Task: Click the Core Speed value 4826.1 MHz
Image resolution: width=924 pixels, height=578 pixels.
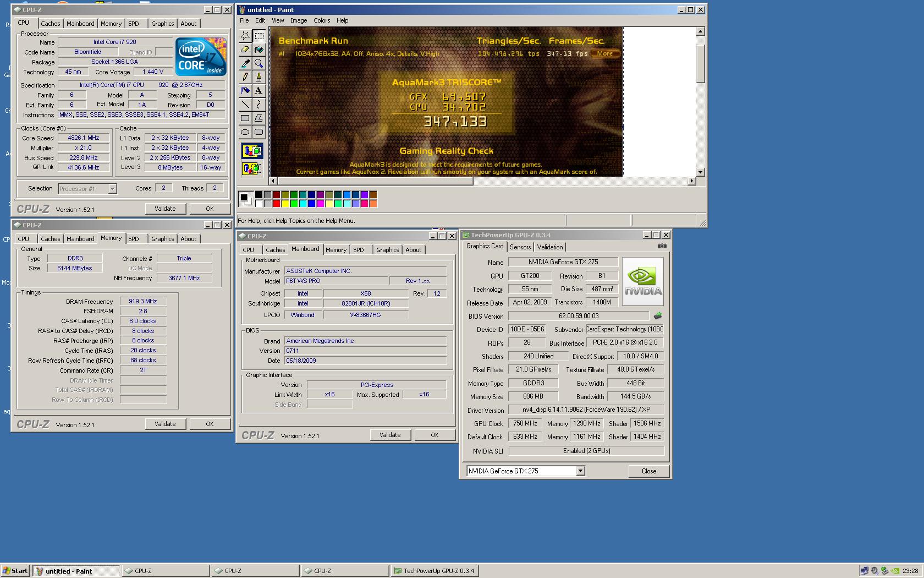Action: pyautogui.click(x=84, y=138)
